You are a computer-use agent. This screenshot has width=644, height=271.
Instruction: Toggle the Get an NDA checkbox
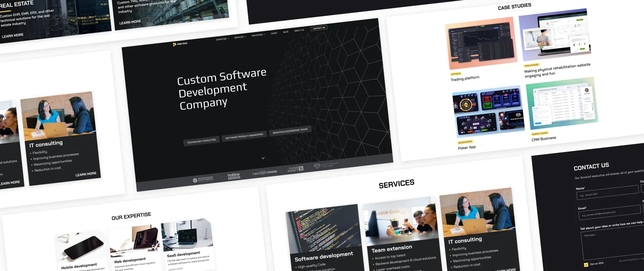pos(586,265)
